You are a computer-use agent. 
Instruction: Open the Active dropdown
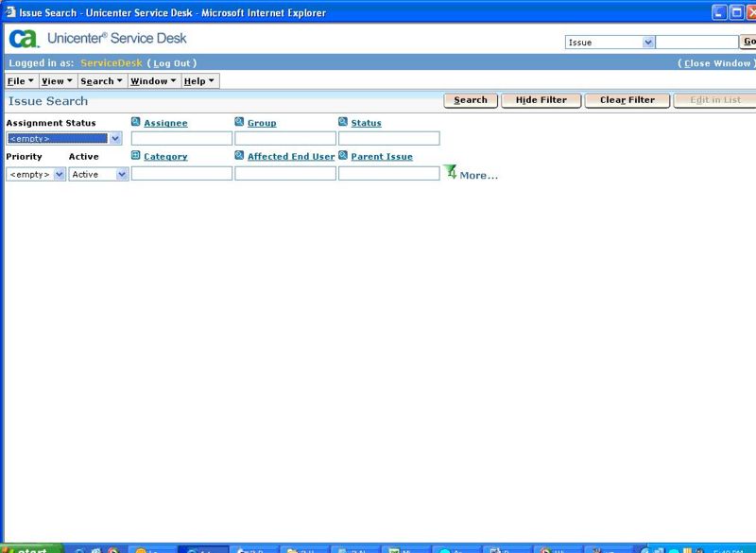(x=120, y=174)
